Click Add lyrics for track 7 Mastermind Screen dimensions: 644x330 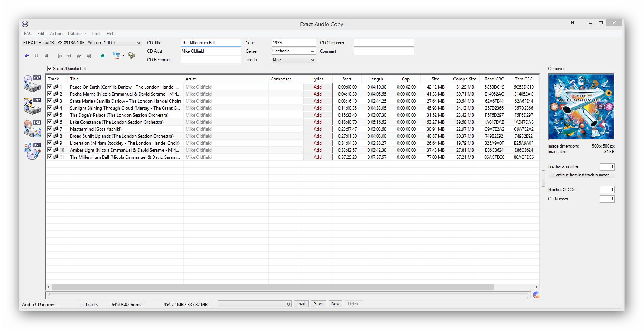(317, 129)
